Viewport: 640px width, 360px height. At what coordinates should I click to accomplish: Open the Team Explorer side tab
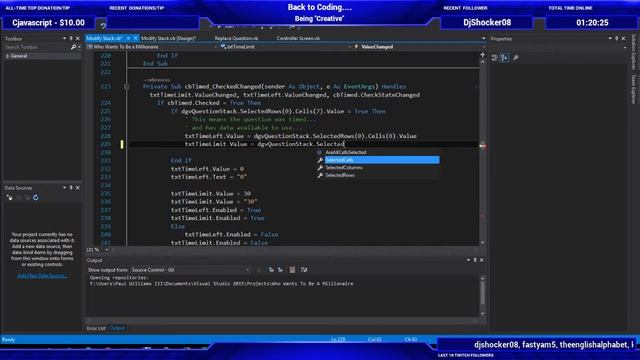634,89
